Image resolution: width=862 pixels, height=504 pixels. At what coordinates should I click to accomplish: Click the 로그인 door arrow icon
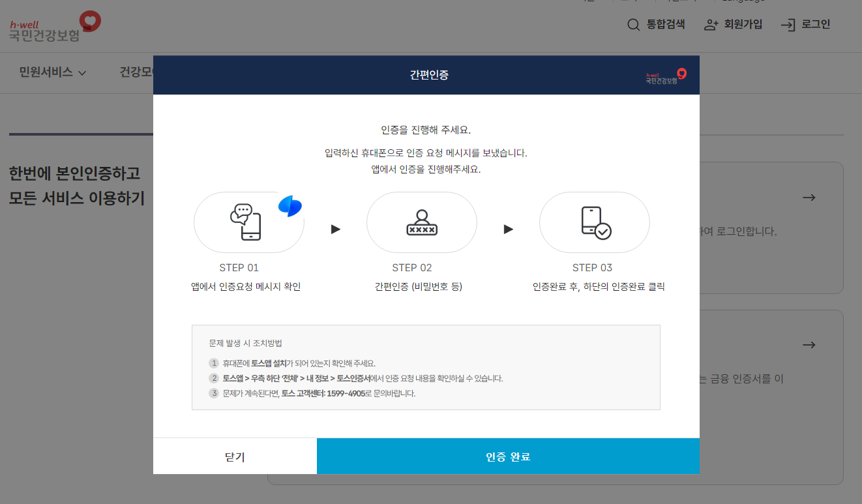coord(788,25)
